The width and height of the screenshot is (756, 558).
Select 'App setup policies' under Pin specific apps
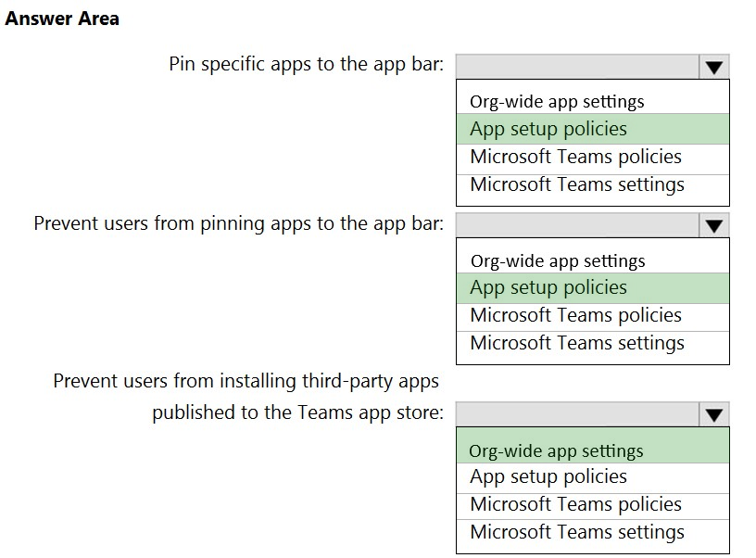[x=593, y=129]
